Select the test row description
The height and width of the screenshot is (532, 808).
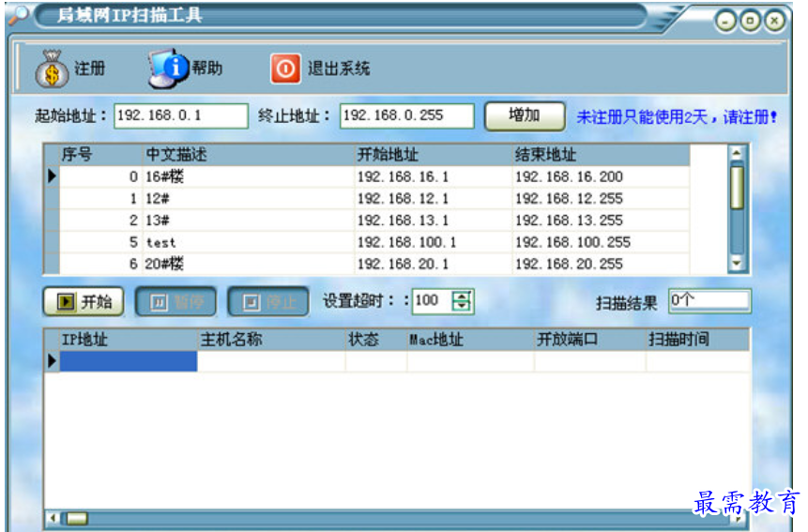(x=249, y=242)
